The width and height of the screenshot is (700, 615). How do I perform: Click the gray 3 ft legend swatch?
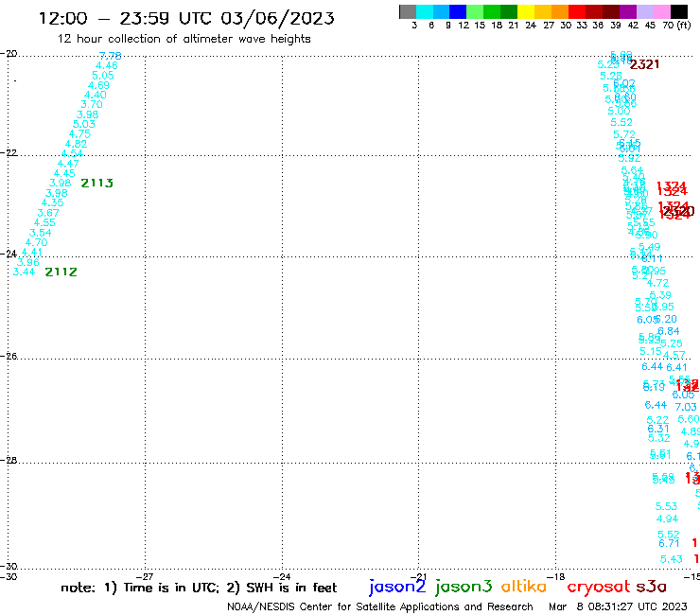408,11
